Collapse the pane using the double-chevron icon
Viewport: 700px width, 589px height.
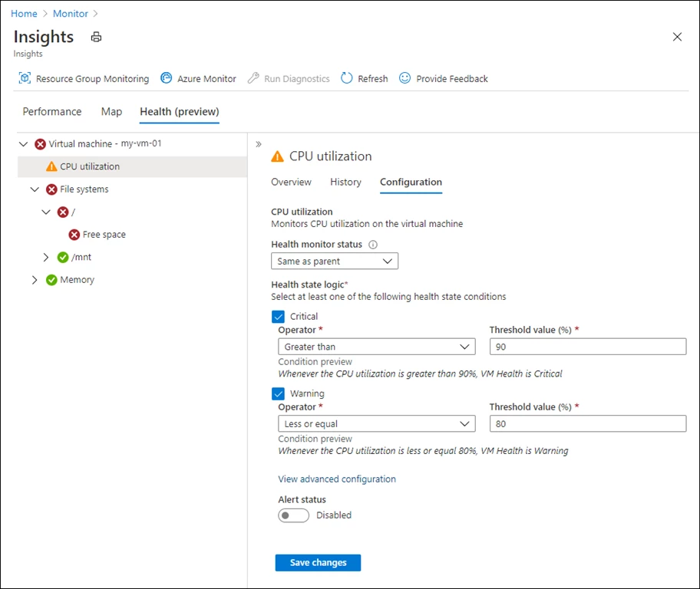pos(259,144)
